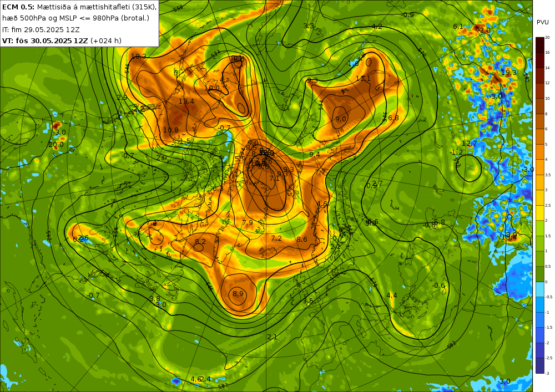Click the 6.1 value in the upper right
The image size is (555, 392).
pyautogui.click(x=458, y=27)
